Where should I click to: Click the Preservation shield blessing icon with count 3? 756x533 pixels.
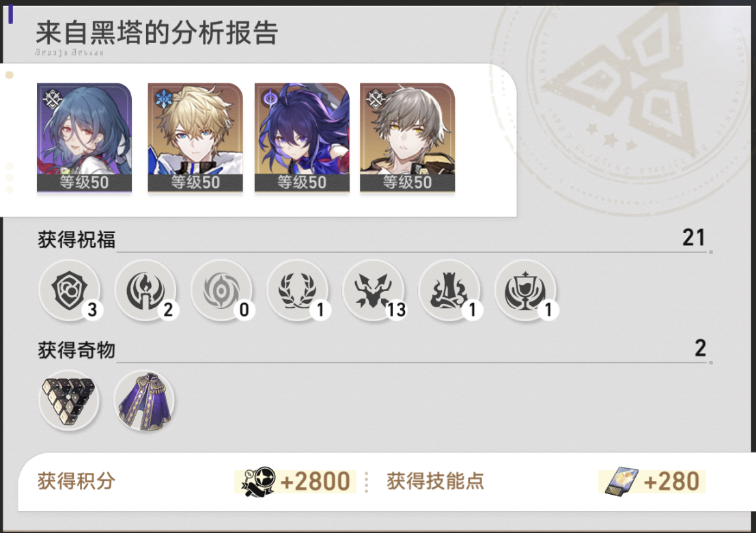pos(70,290)
